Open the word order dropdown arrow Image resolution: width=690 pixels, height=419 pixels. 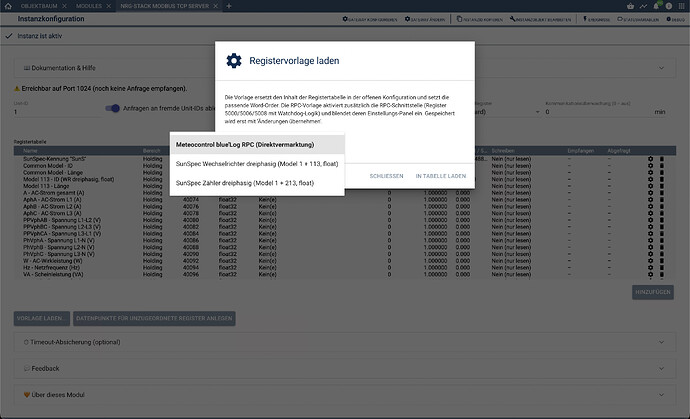point(537,112)
